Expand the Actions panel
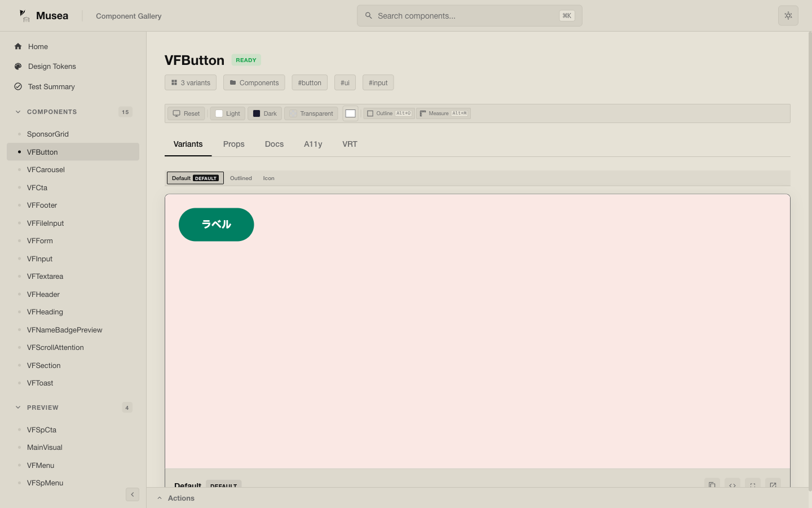Viewport: 812px width, 508px height. click(176, 498)
